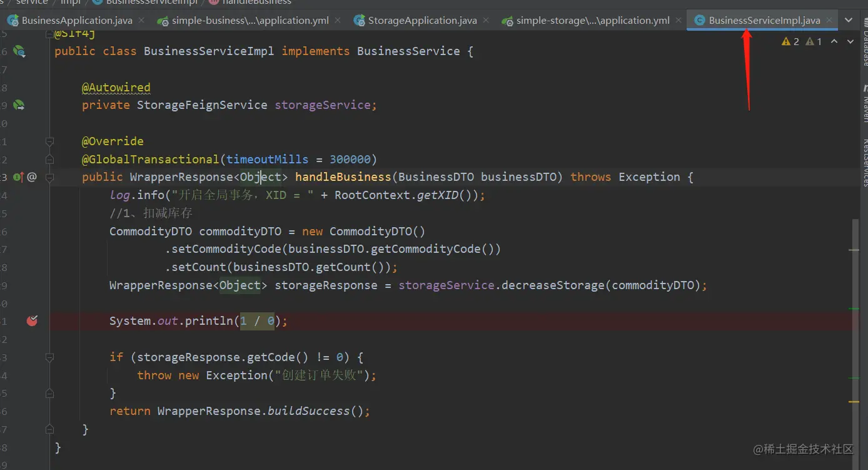
Task: Click the autowired dependency gutter icon near storageService
Action: pyautogui.click(x=19, y=105)
